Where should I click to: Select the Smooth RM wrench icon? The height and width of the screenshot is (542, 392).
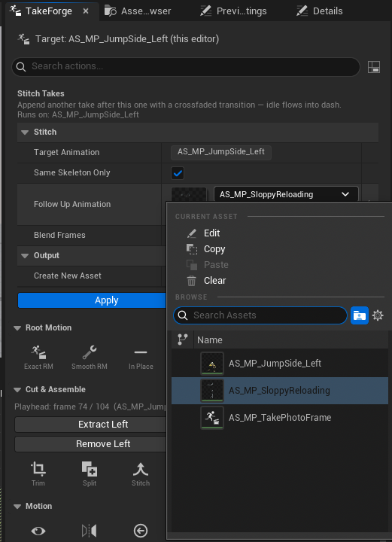(89, 352)
